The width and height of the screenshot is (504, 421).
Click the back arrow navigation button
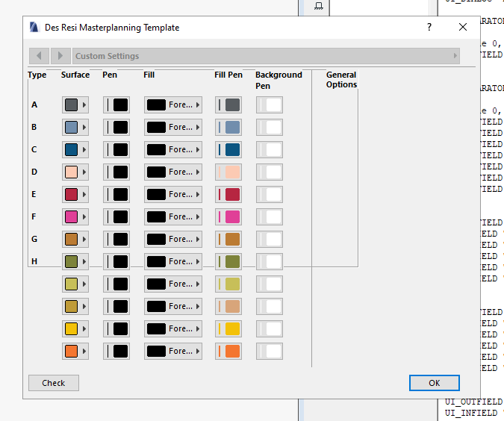[x=39, y=56]
